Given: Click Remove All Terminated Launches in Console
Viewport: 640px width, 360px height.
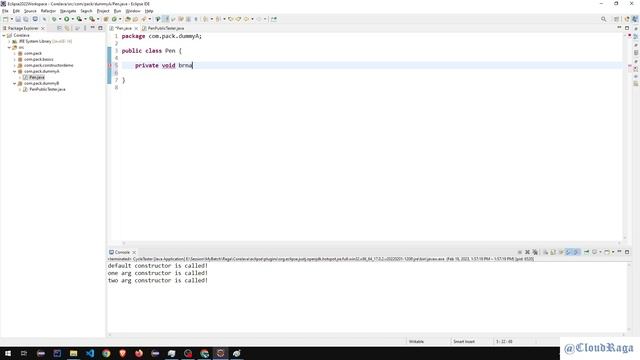Looking at the screenshot, I should point(535,252).
